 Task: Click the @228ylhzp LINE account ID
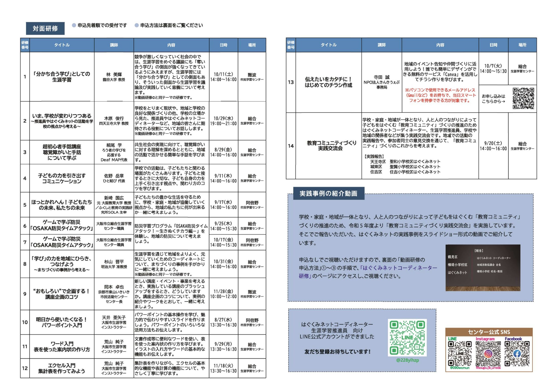tap(408, 360)
